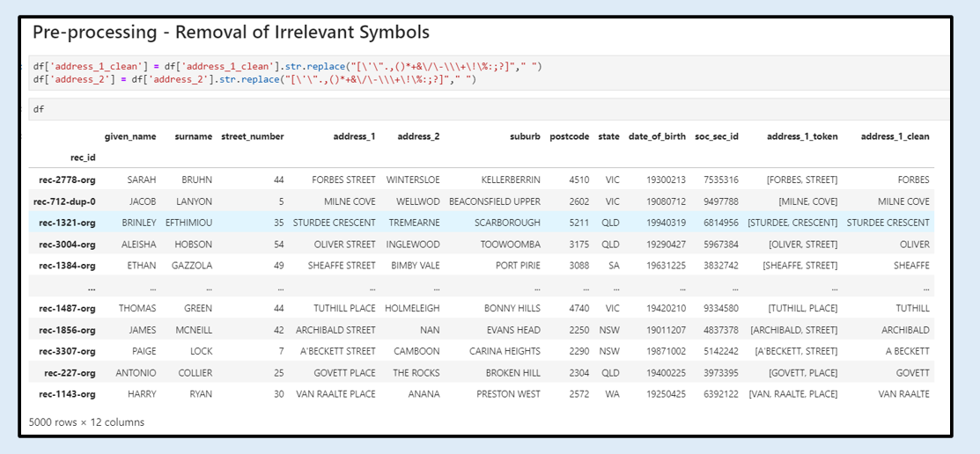The image size is (980, 454).
Task: Select row index rec-1487-org
Action: [x=67, y=308]
